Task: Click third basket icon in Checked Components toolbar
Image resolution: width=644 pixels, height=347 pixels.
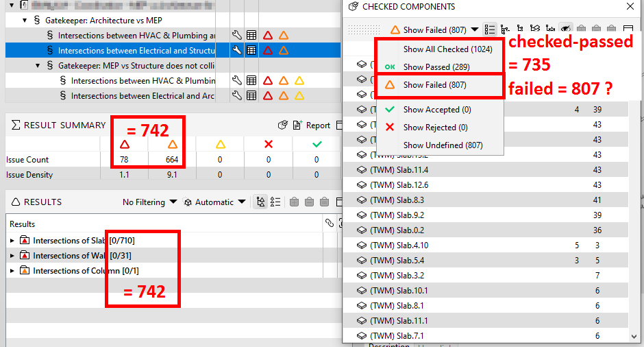Action: coord(612,29)
